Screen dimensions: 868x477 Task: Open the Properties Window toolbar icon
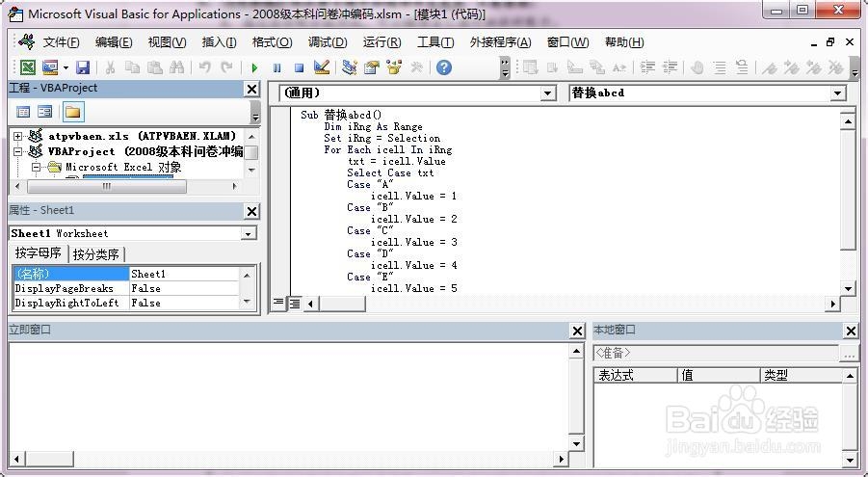[372, 67]
